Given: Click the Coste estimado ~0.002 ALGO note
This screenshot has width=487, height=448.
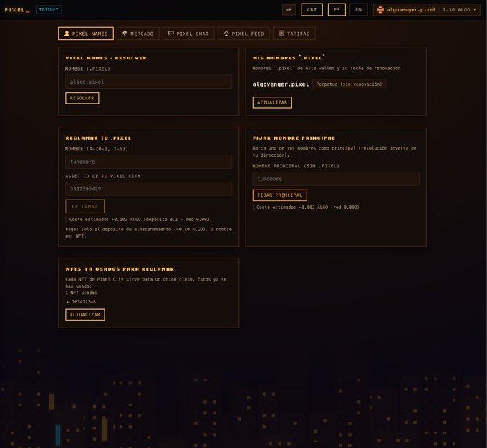Looking at the screenshot, I should click(308, 207).
